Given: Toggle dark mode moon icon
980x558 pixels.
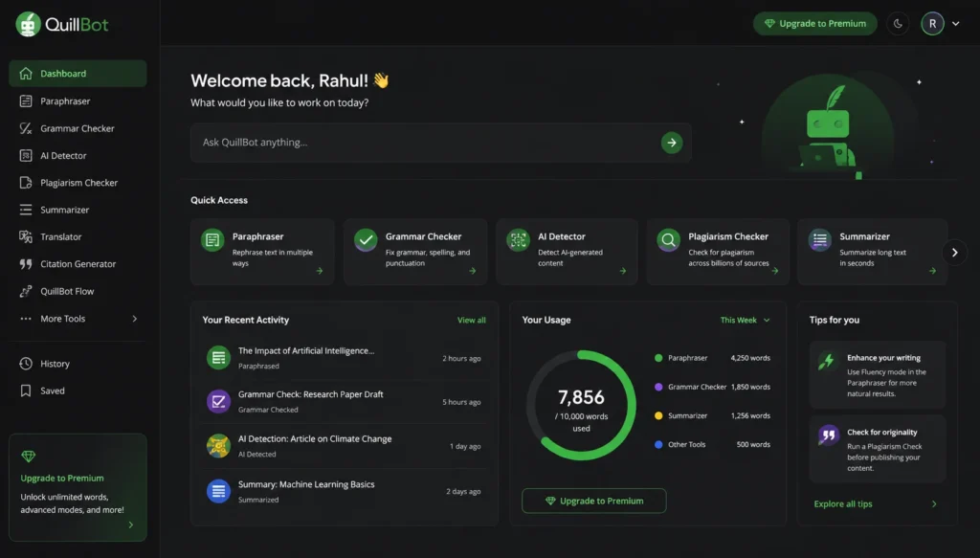Looking at the screenshot, I should point(898,24).
